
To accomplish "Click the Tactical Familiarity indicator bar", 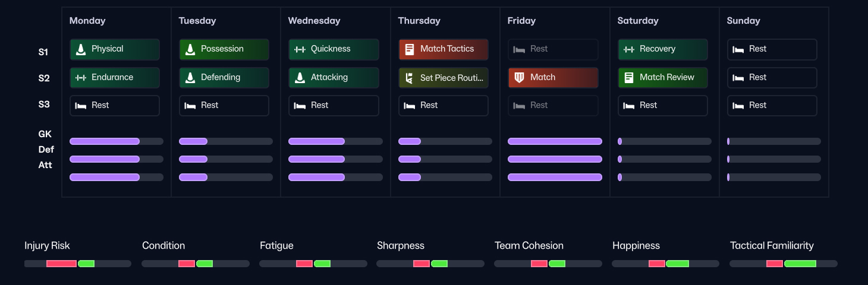I will tap(784, 264).
